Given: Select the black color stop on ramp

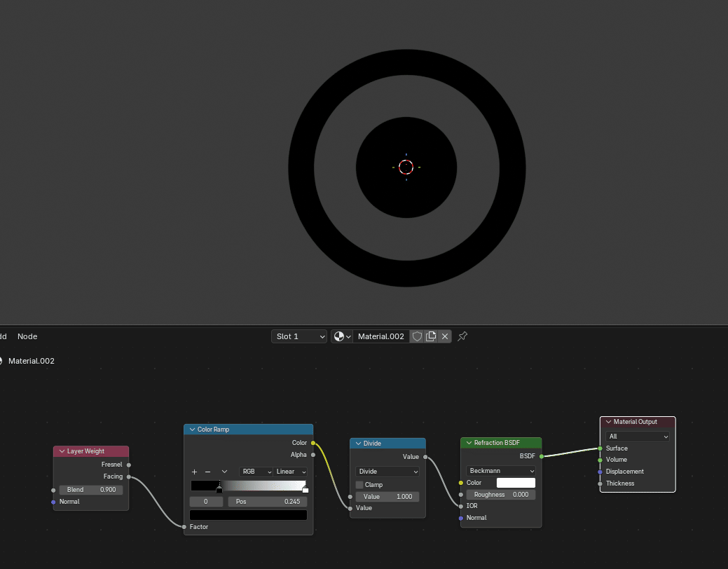Looking at the screenshot, I should (x=219, y=489).
